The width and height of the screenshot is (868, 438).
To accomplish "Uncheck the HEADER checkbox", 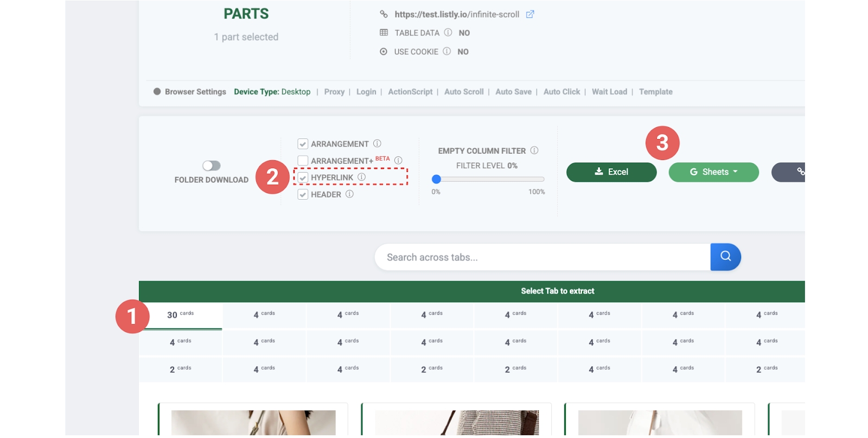I will tap(303, 195).
